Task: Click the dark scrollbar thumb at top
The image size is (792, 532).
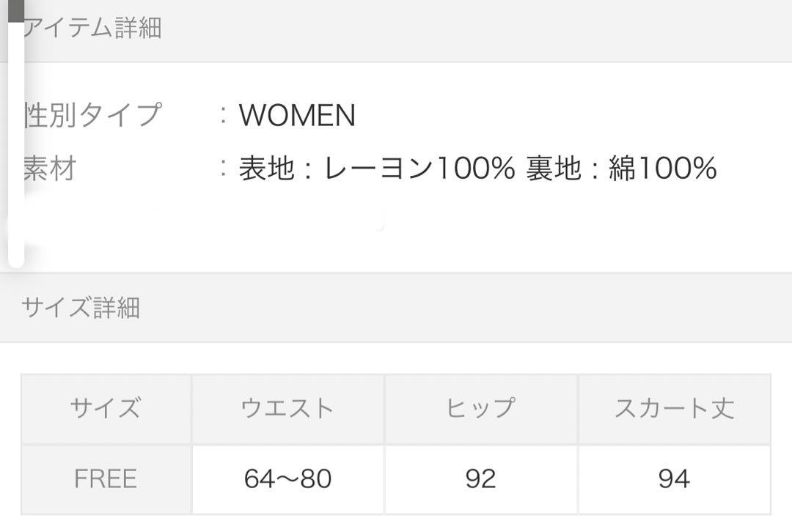Action: coord(16,10)
